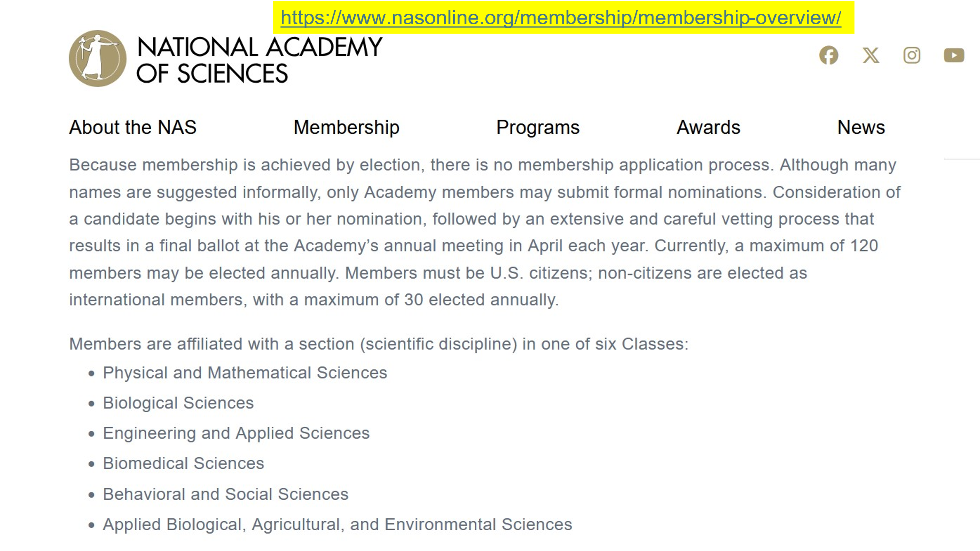Select Applied Biological, Agricultural, and Environmental Sciences
This screenshot has width=980, height=551.
[x=337, y=524]
